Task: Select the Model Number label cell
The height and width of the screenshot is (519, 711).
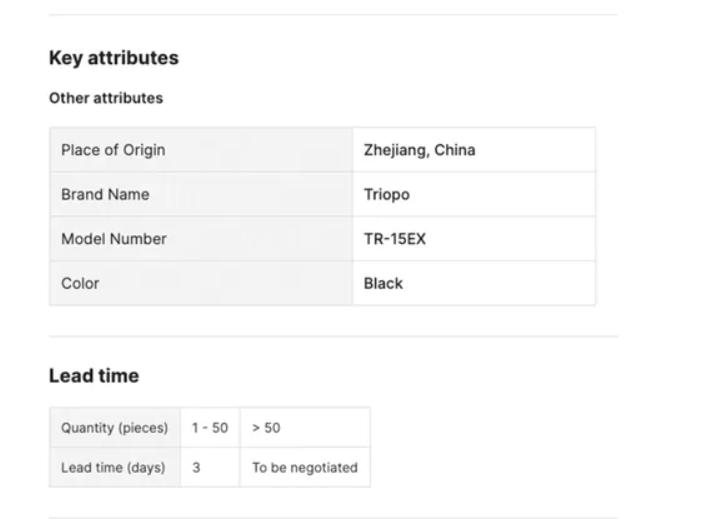Action: (114, 239)
